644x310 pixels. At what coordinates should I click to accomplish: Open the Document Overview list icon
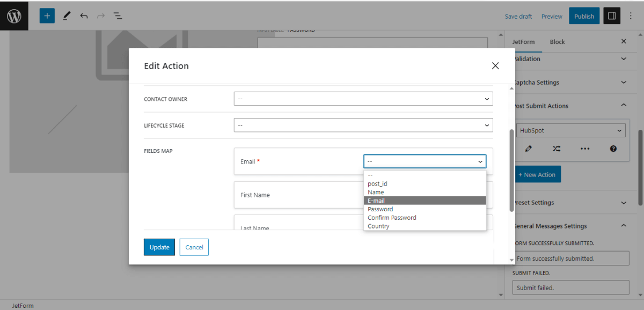pos(118,16)
